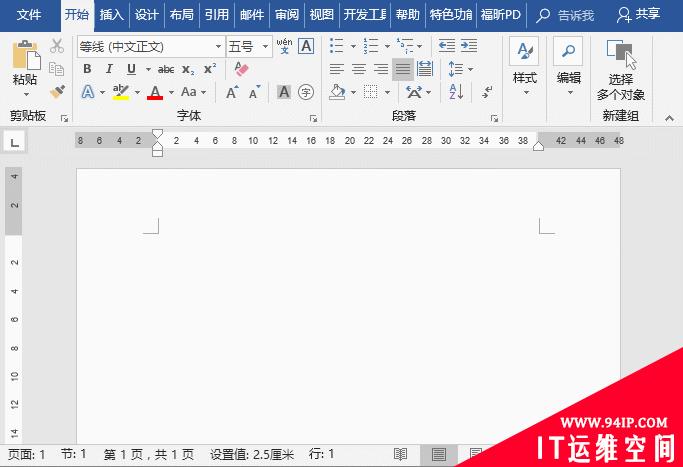The image size is (683, 467).
Task: Click the text effects blue A
Action: [x=88, y=92]
